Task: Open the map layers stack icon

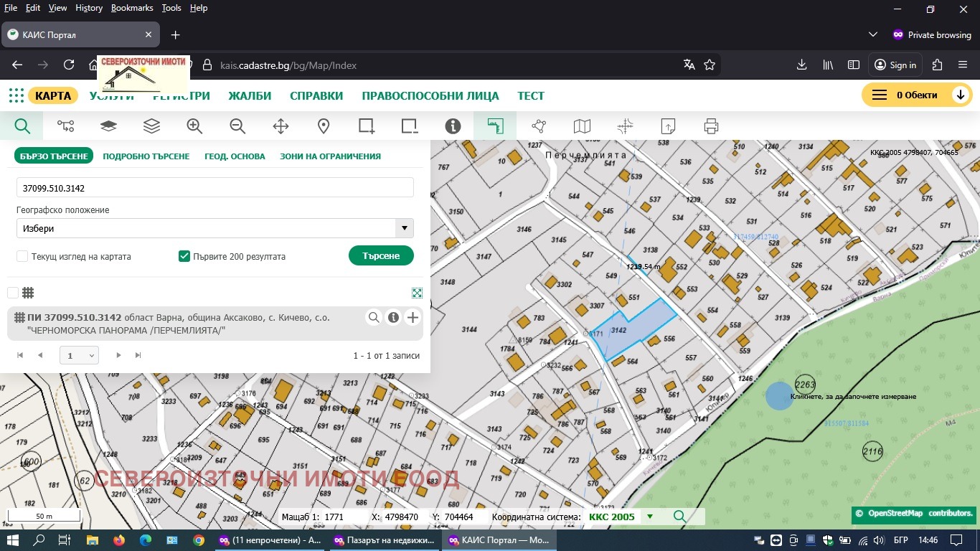Action: click(151, 126)
